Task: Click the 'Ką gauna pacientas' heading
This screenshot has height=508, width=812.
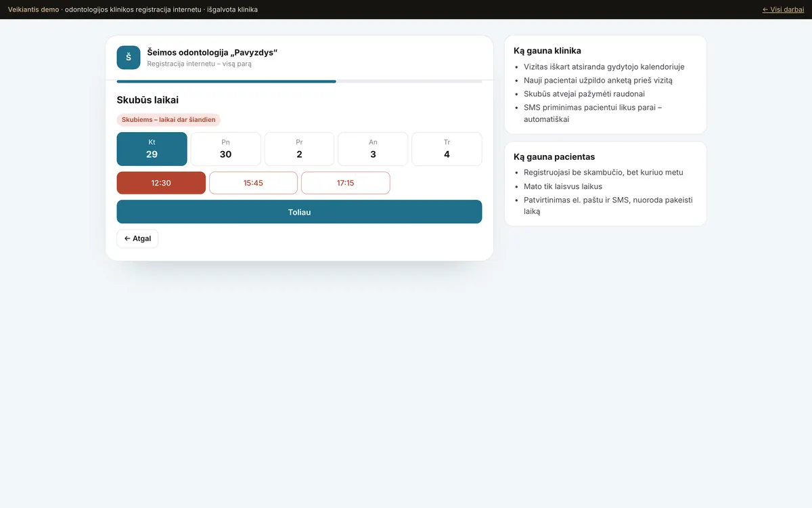Action: click(x=554, y=157)
